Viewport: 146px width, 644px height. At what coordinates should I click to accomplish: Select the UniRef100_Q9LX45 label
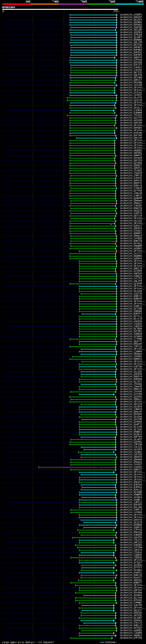(131, 42)
